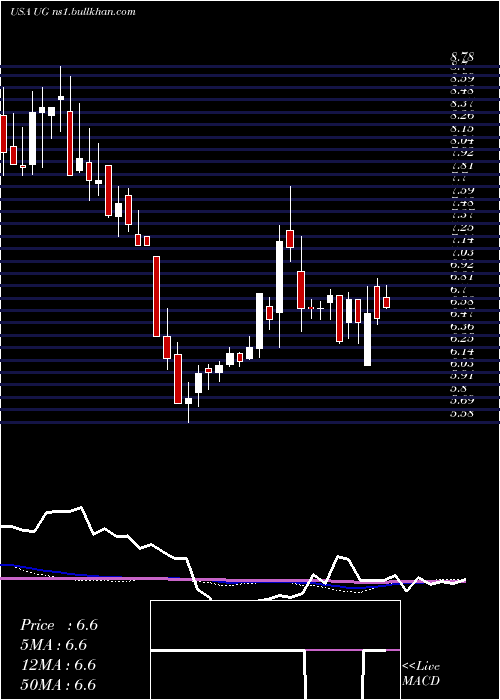Click the 6.03 price axis label

pyautogui.click(x=462, y=364)
